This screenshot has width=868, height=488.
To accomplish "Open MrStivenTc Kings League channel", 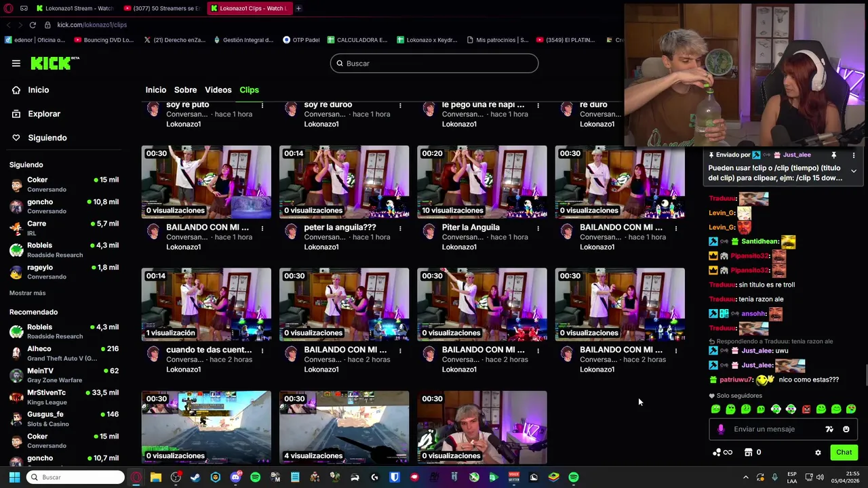I will pos(64,397).
